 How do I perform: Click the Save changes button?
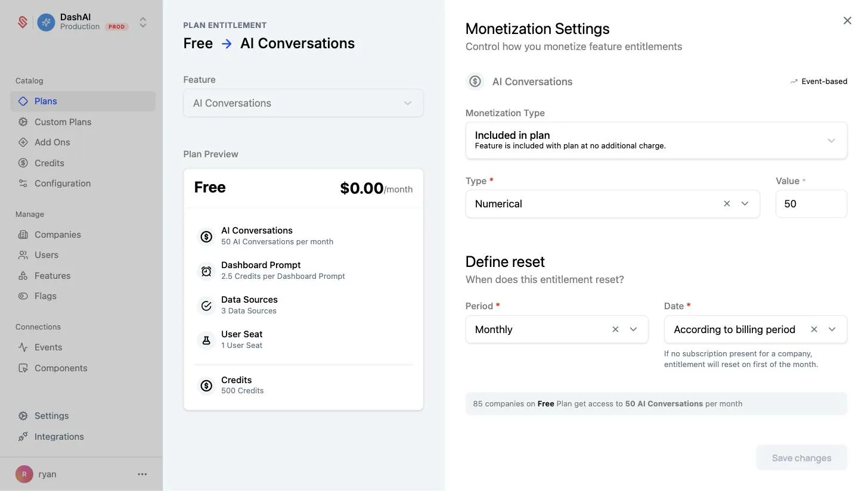click(801, 458)
